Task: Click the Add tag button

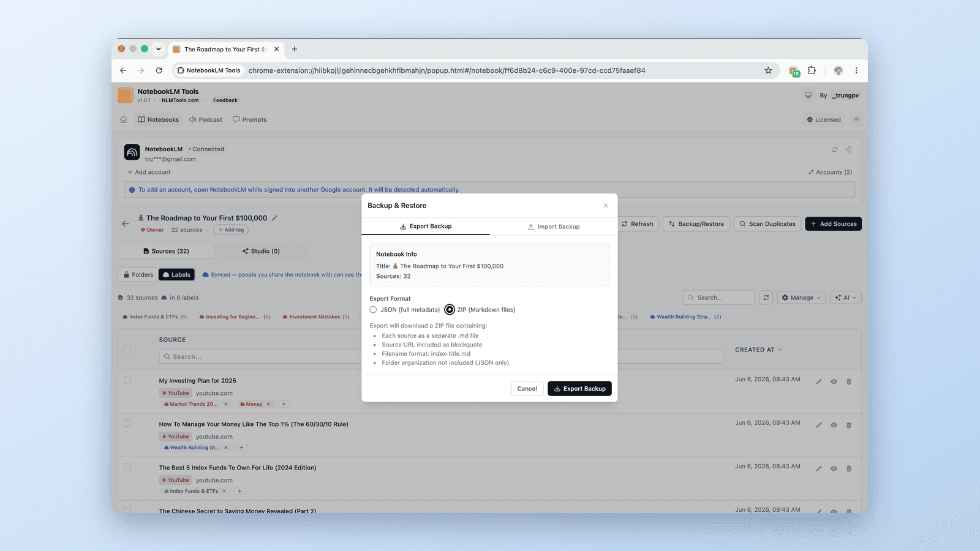Action: pyautogui.click(x=231, y=230)
